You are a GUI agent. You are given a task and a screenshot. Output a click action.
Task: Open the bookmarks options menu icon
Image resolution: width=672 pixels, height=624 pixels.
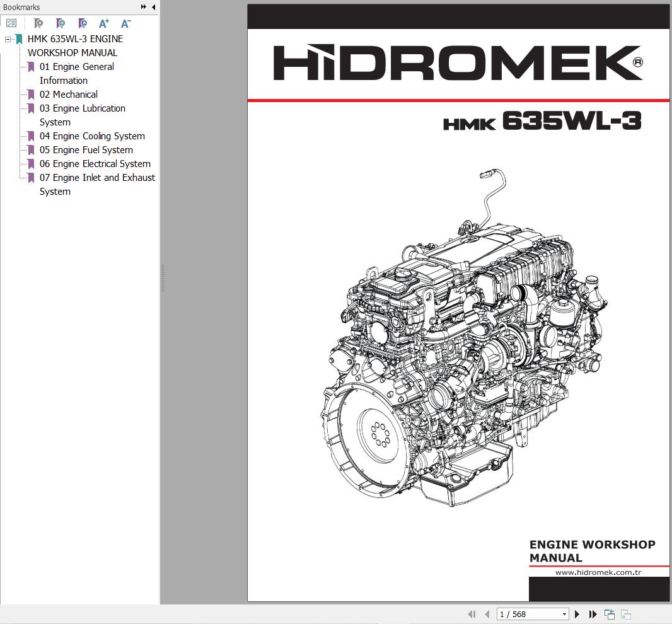[x=11, y=23]
